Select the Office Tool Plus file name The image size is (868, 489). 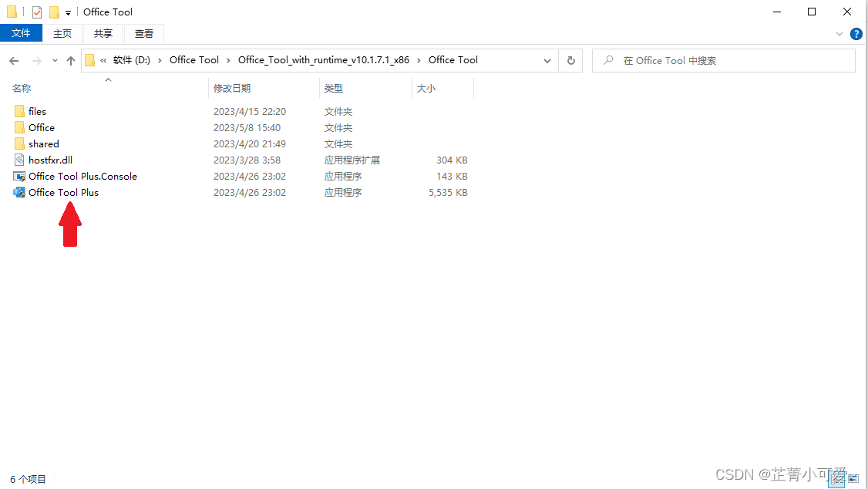[x=64, y=192]
